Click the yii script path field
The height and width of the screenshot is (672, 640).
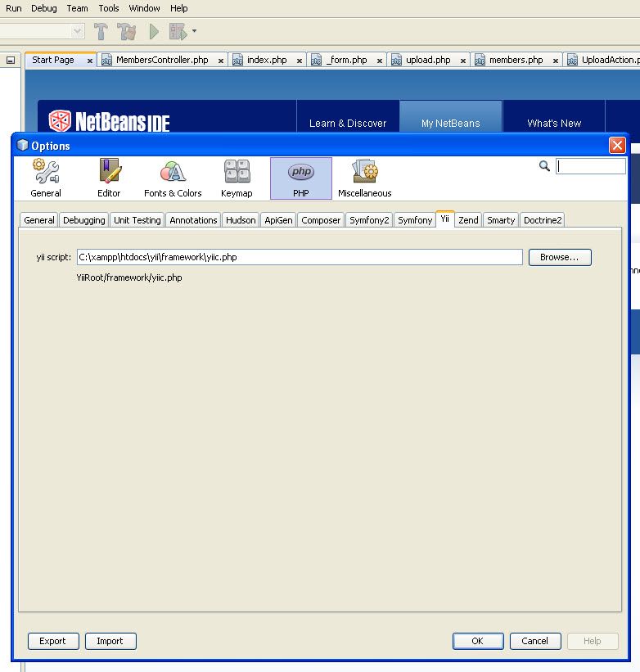pyautogui.click(x=300, y=257)
